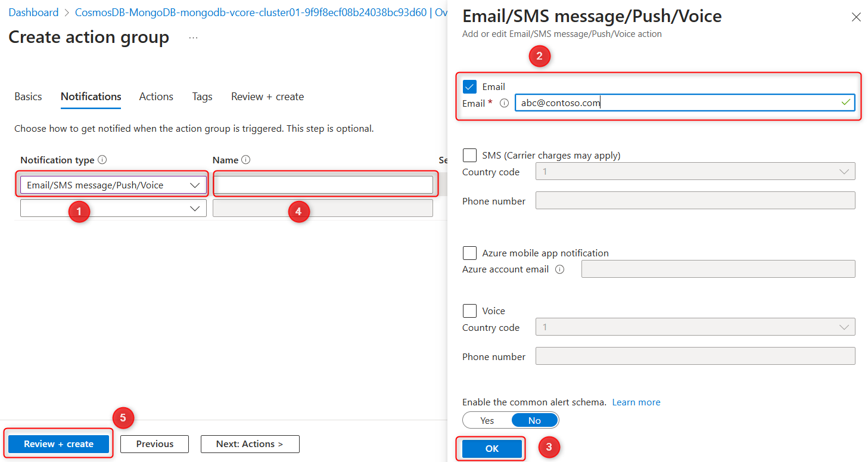Click the Review + create button
Image resolution: width=868 pixels, height=462 pixels.
click(x=58, y=444)
